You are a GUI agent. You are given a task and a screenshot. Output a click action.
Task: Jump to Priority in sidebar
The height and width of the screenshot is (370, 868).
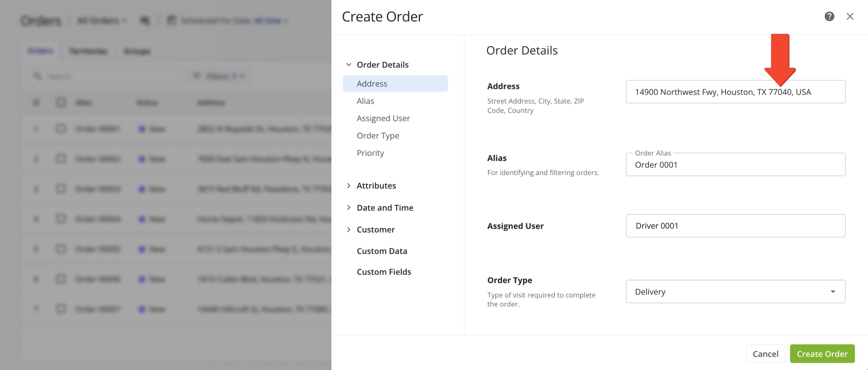(370, 153)
